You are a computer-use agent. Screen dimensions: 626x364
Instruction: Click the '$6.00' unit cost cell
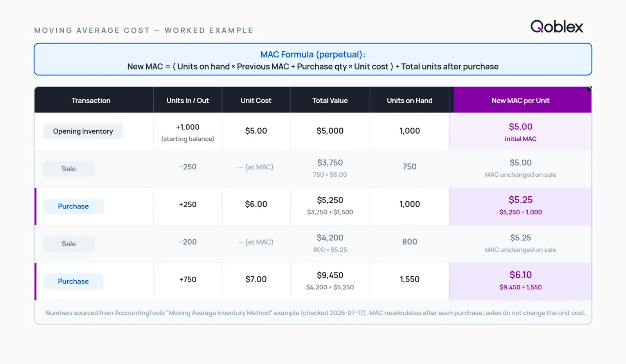click(x=256, y=204)
